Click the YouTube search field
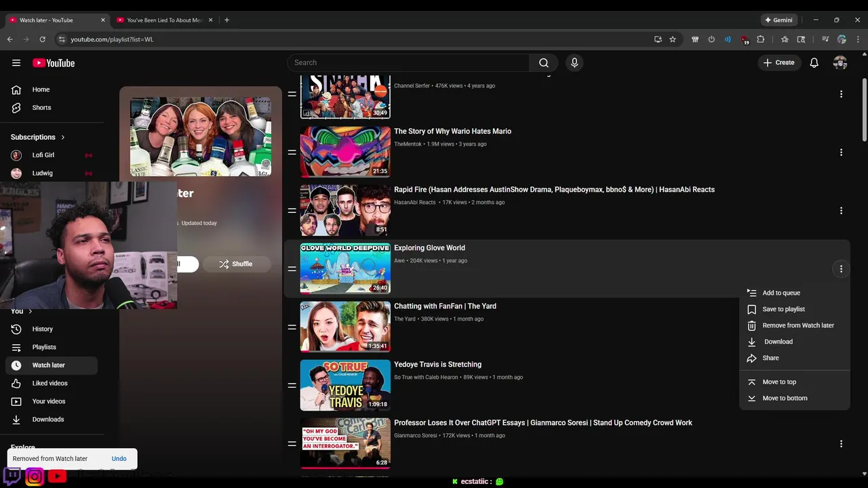The image size is (868, 488). point(408,63)
